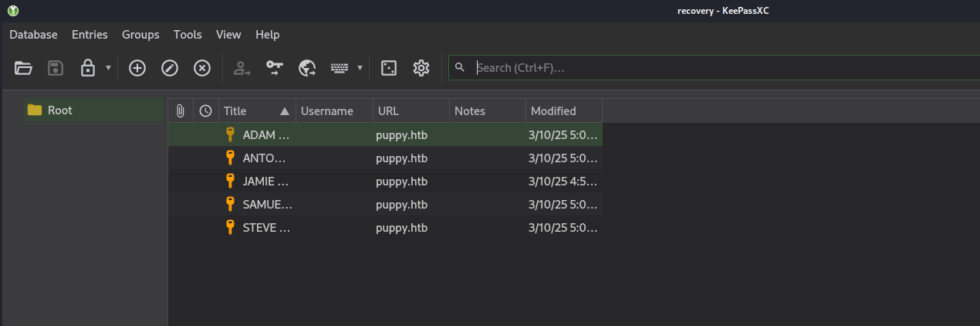The image size is (980, 326).
Task: Click modified date in ADAM row
Action: tap(563, 135)
